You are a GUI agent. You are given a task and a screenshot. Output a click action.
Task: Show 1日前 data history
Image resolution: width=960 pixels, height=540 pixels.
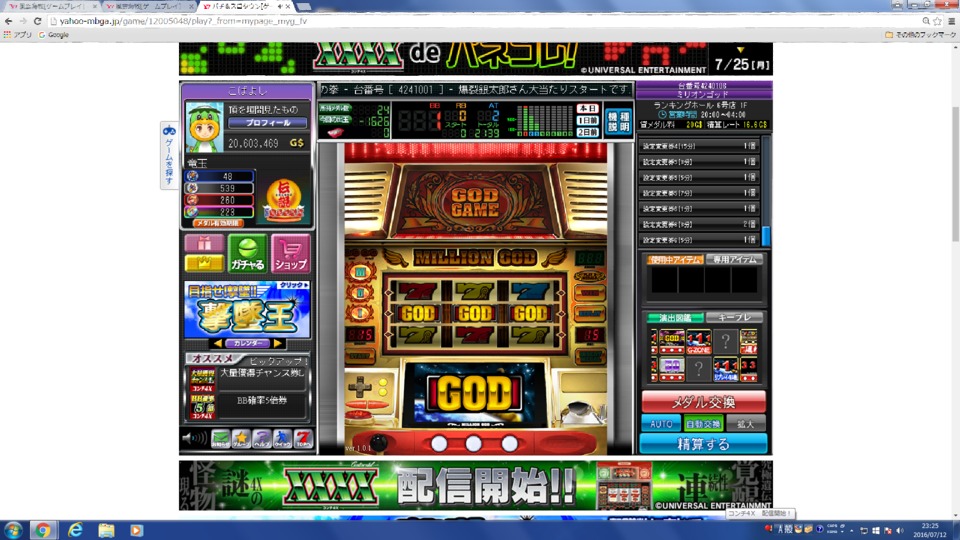(x=587, y=121)
